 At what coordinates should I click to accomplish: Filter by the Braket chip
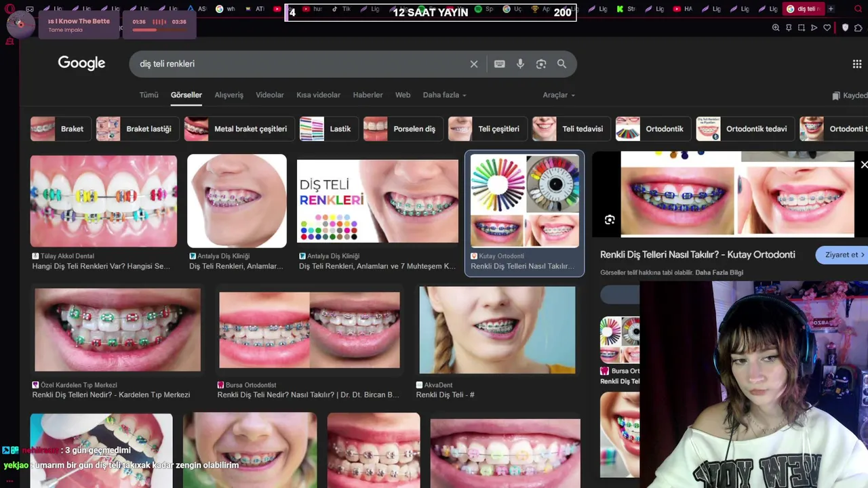(x=61, y=129)
